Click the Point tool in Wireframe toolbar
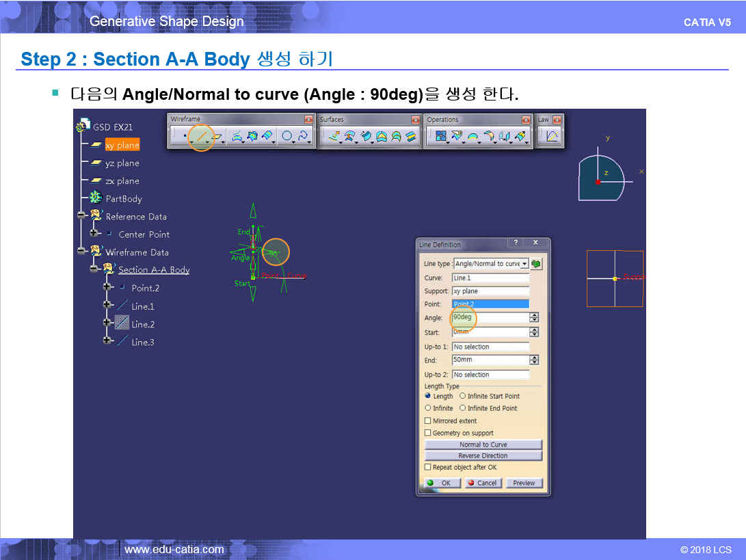 184,137
